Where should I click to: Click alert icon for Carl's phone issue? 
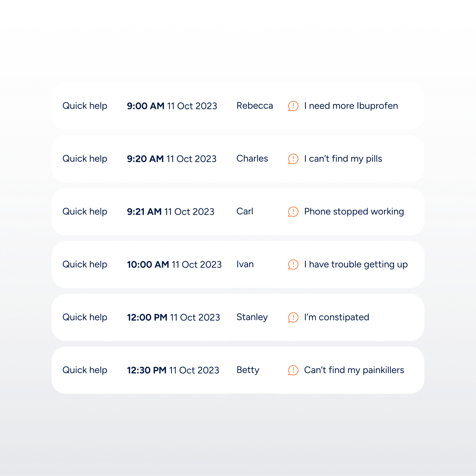293,212
